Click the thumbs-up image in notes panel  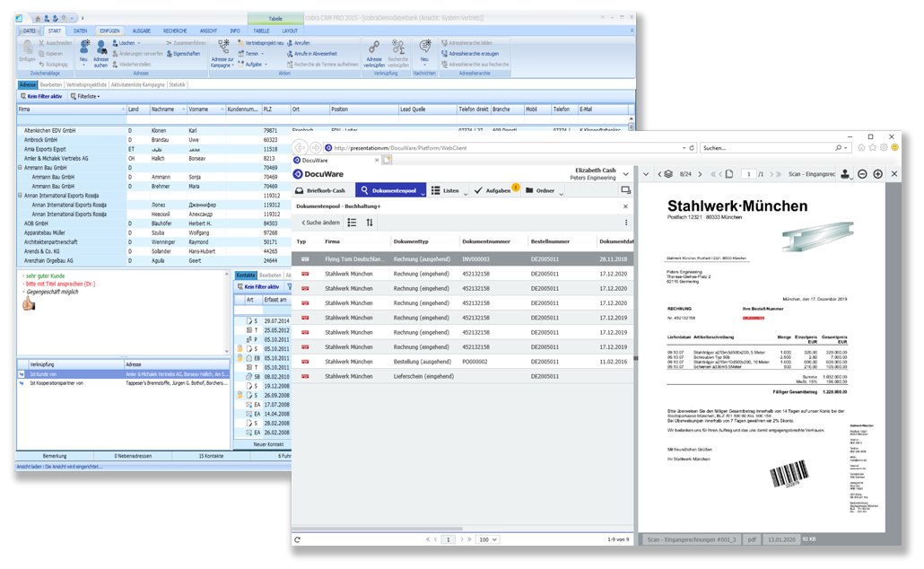coord(29,303)
